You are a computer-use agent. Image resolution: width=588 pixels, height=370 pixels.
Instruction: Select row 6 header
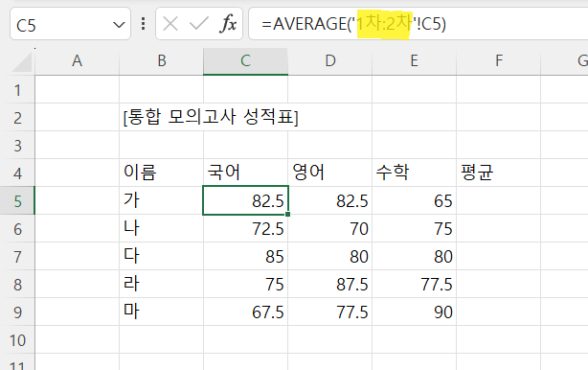click(17, 228)
